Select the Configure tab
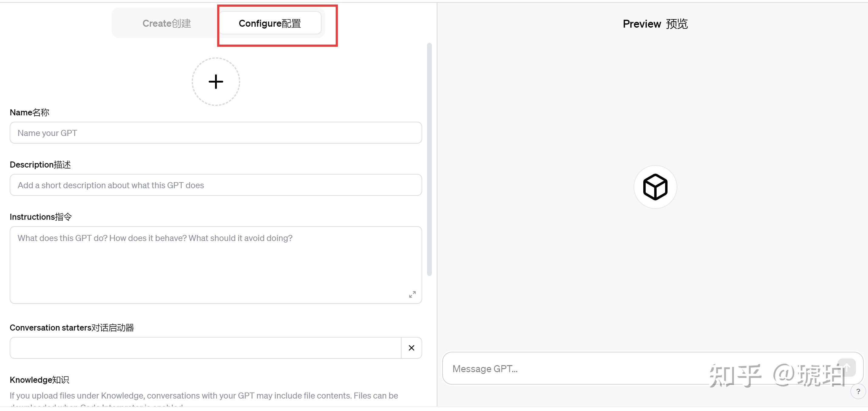Screen dimensions: 868x411 270,23
